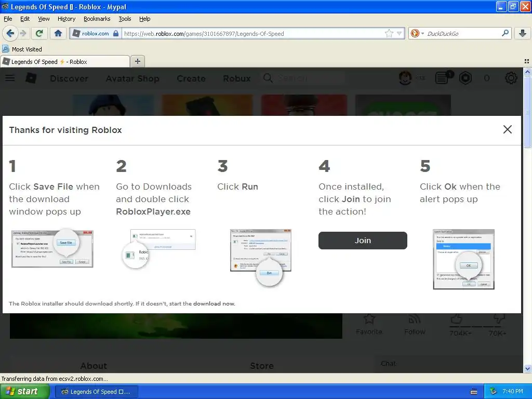The image size is (532, 399).
Task: Click the Roblox hamburger menu icon
Action: tap(10, 78)
